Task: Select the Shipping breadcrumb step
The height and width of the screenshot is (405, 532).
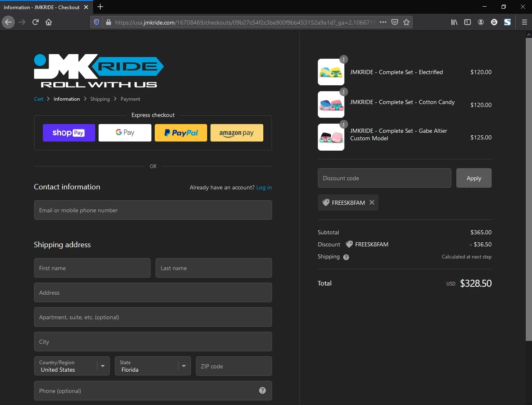Action: tap(100, 99)
